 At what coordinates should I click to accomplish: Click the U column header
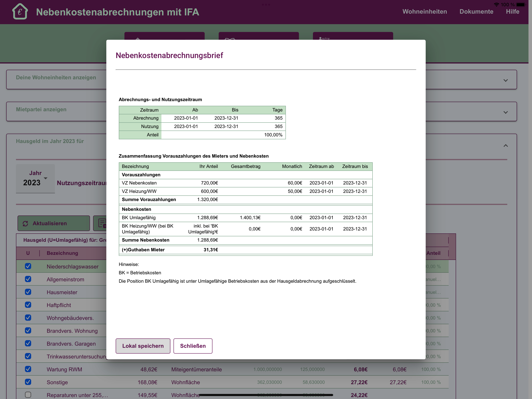click(28, 253)
